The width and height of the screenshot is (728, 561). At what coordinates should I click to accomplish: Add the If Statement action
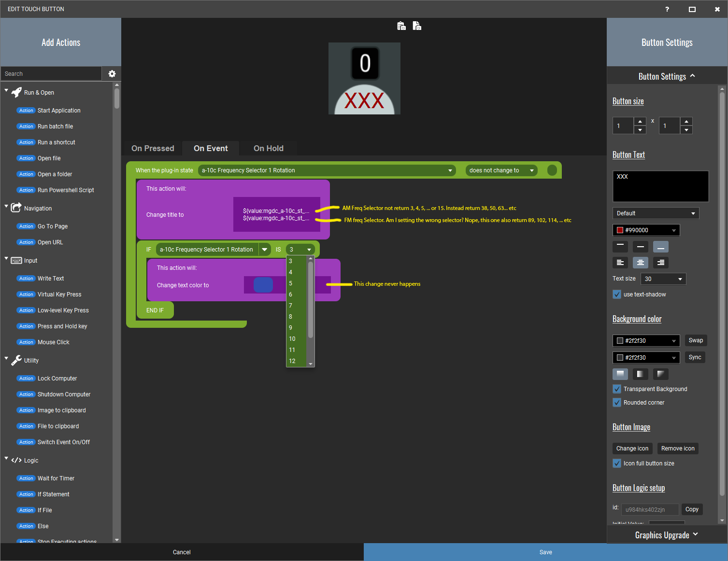[x=53, y=494]
